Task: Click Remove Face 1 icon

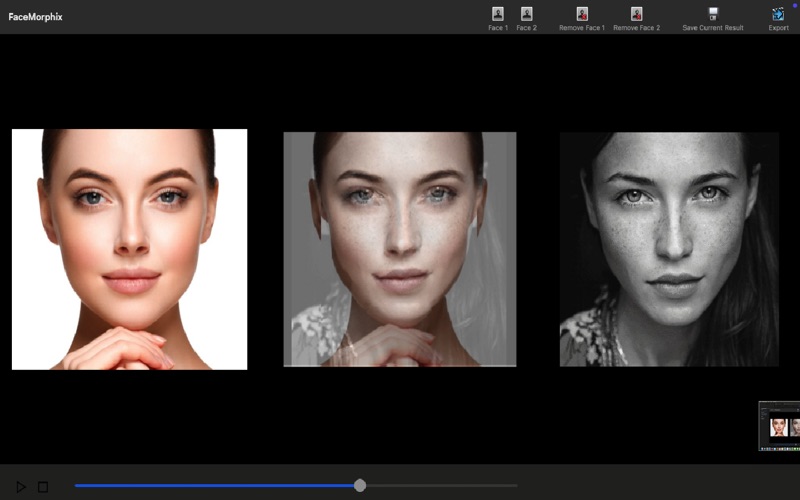Action: pos(582,14)
